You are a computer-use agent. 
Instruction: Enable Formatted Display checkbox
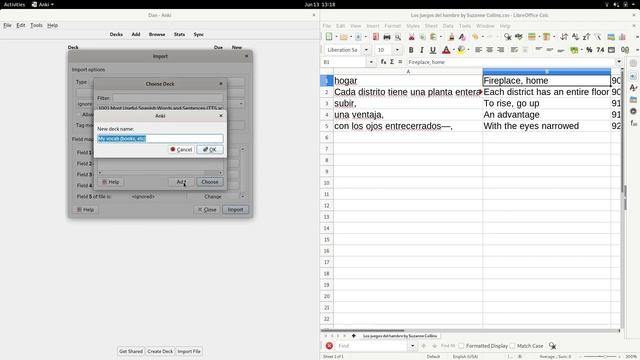461,346
